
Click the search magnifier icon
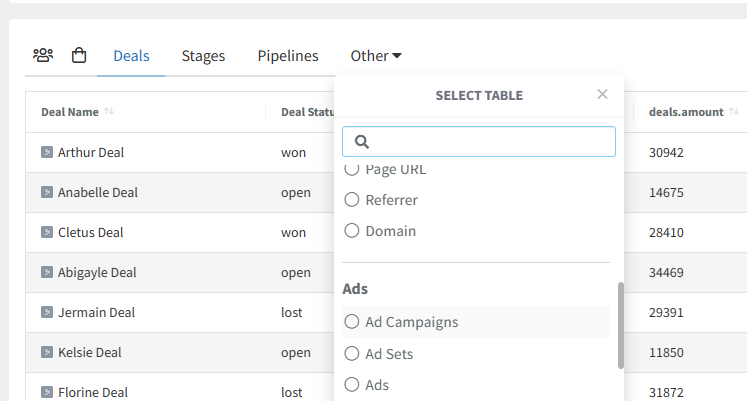pyautogui.click(x=363, y=142)
